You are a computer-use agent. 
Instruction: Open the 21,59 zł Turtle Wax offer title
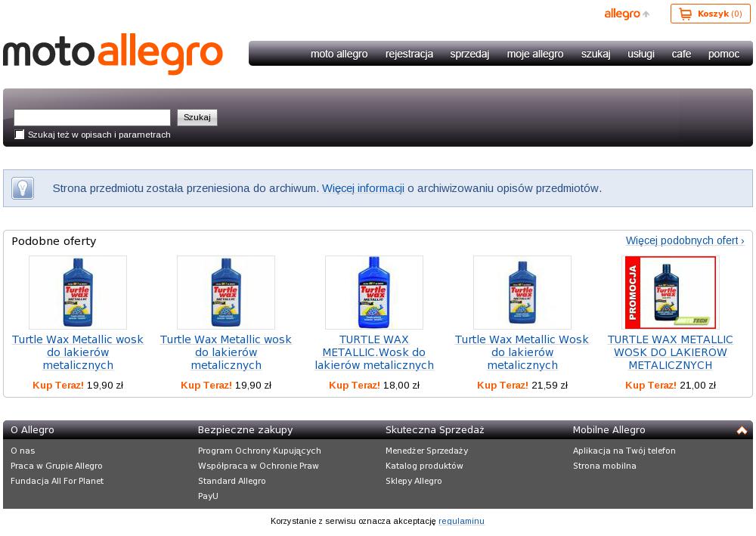point(522,352)
